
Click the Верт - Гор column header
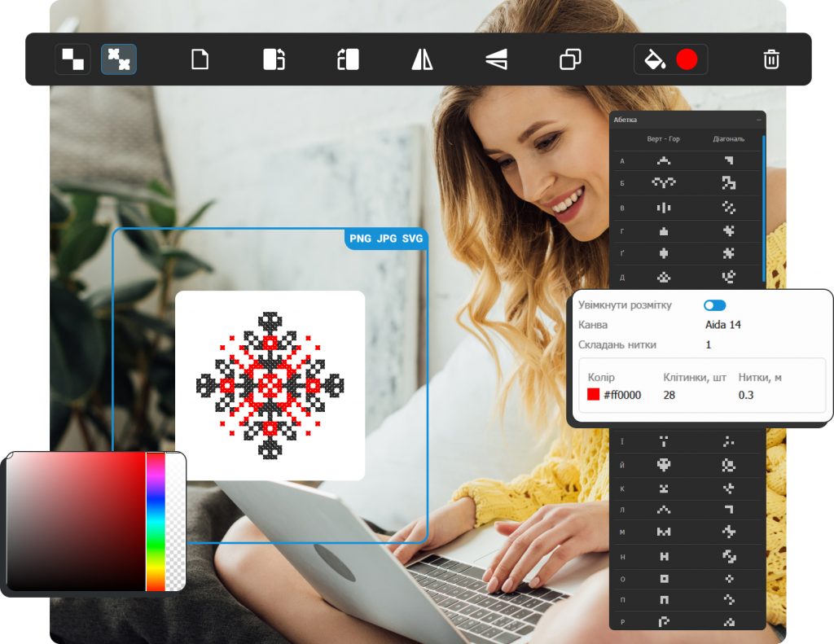tap(664, 139)
